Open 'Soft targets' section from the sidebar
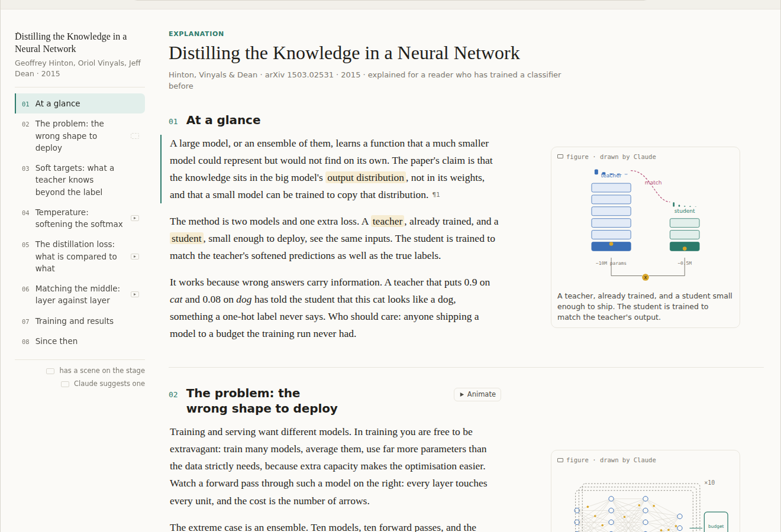781x532 pixels. [80, 180]
